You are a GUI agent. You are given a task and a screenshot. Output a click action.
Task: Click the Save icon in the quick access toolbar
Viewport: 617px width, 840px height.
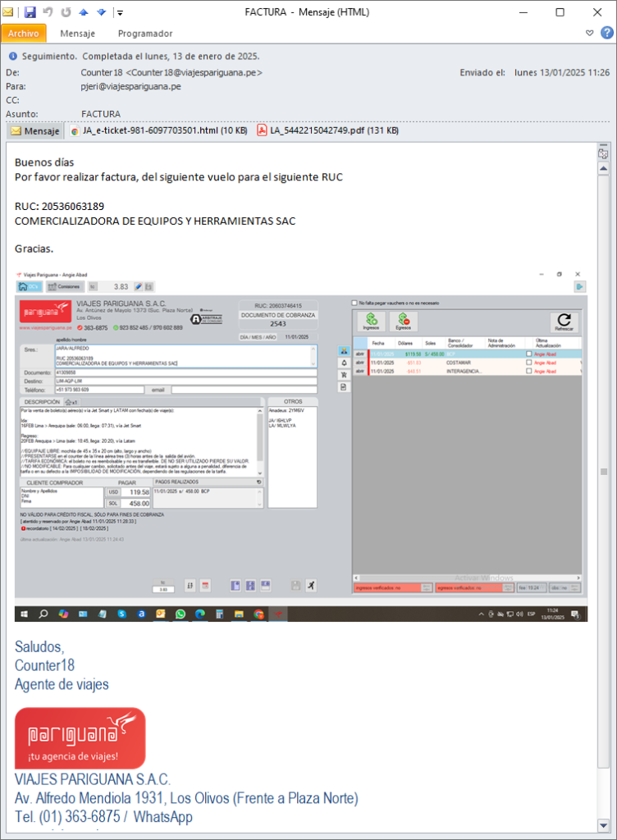click(x=30, y=11)
